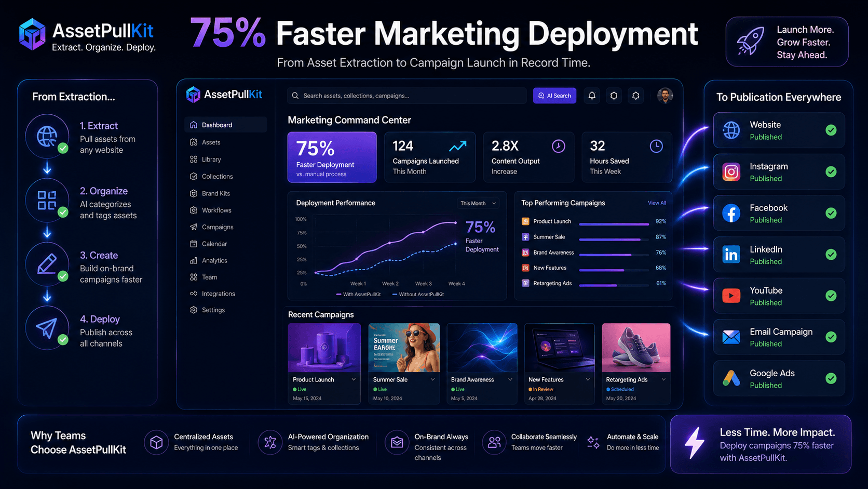Click the AI Search button
This screenshot has height=489, width=868.
554,96
